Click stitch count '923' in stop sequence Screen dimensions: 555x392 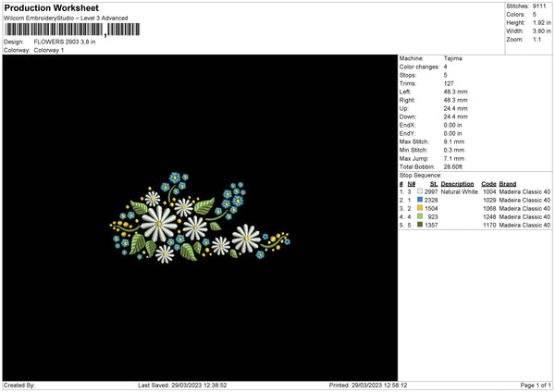[433, 217]
